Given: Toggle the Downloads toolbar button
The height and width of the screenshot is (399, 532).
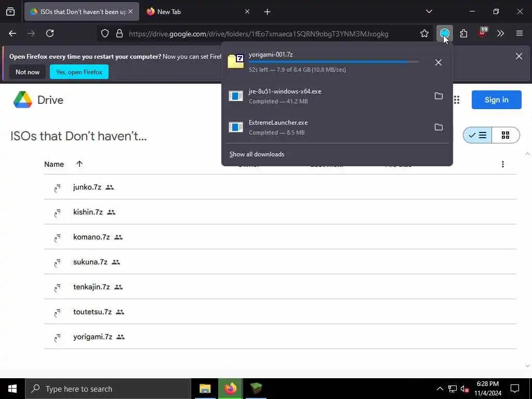Looking at the screenshot, I should 445,33.
